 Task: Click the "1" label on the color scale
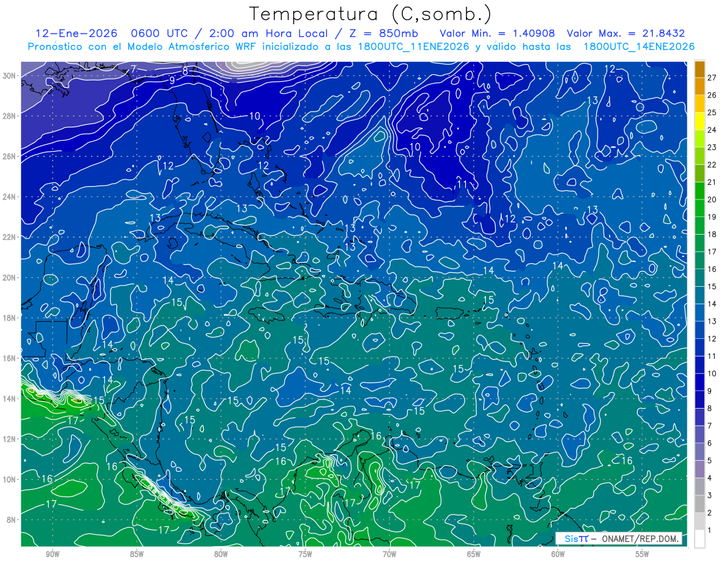coord(710,530)
